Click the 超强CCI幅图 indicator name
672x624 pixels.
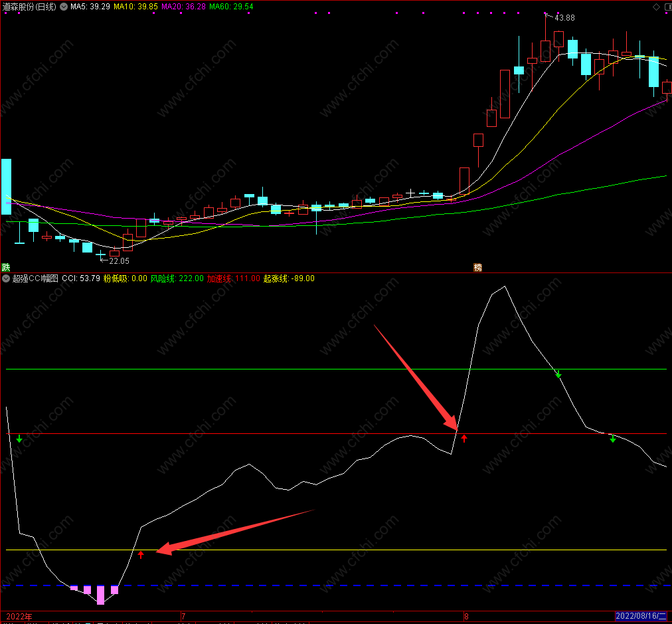click(35, 278)
